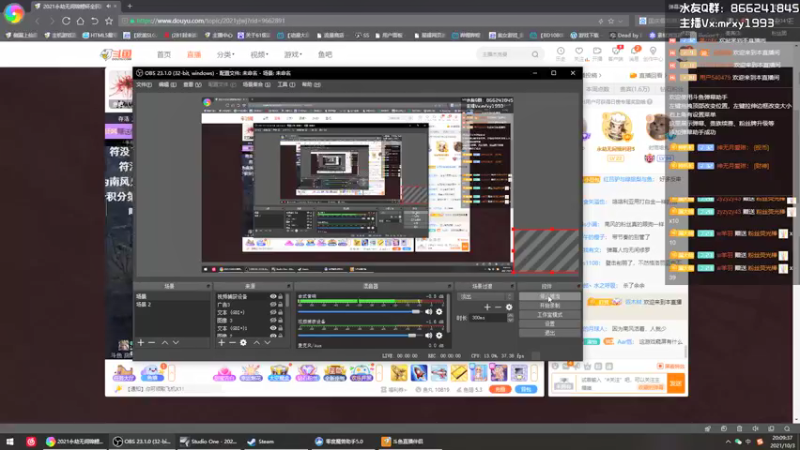Image resolution: width=800 pixels, height=450 pixels.
Task: Click start recording button in OBS controls
Action: (549, 306)
